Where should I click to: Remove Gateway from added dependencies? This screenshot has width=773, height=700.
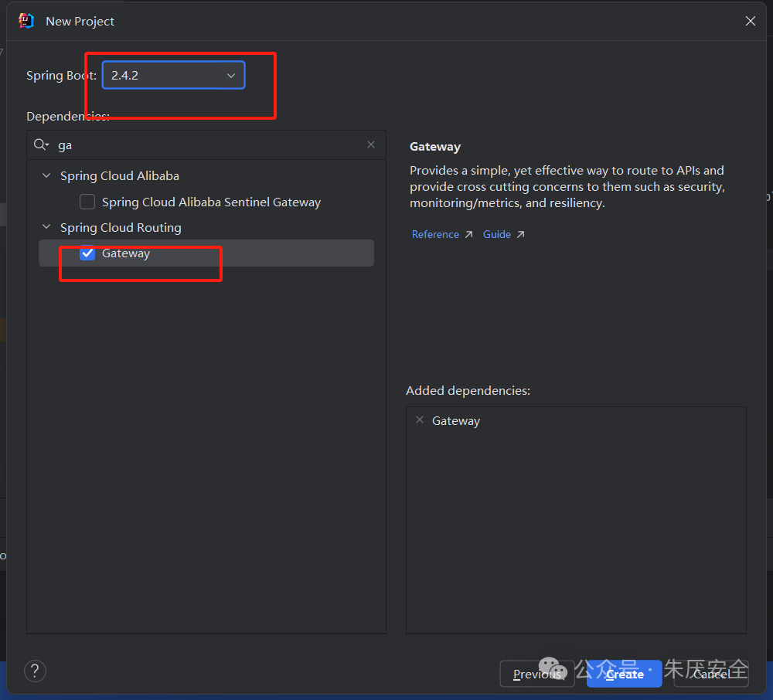420,420
